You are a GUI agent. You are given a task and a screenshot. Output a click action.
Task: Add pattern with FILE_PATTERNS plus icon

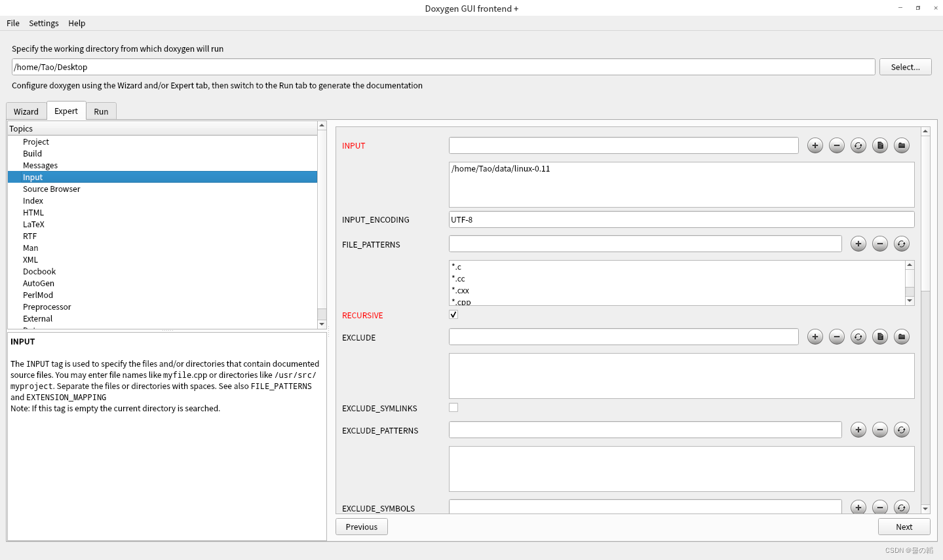pos(858,244)
